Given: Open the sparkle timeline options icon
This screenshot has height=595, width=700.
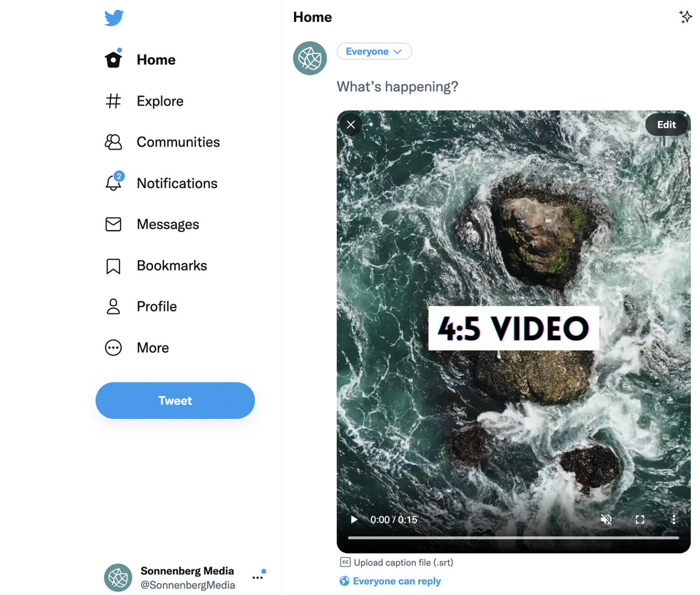Looking at the screenshot, I should (x=685, y=17).
